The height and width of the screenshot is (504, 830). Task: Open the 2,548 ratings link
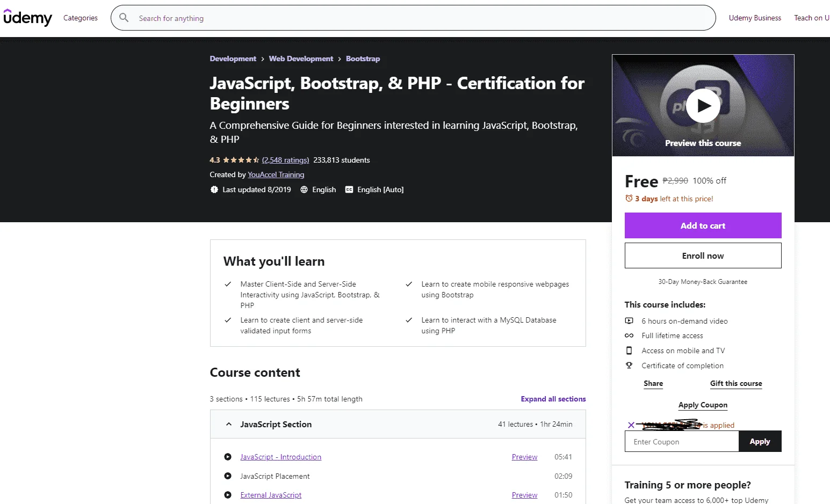(286, 160)
